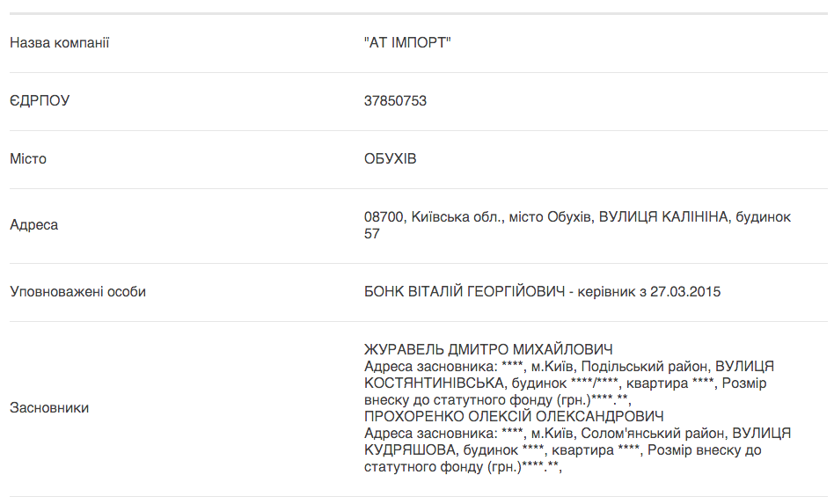834x504 pixels.
Task: Click building number 57 in the address
Action: click(372, 234)
